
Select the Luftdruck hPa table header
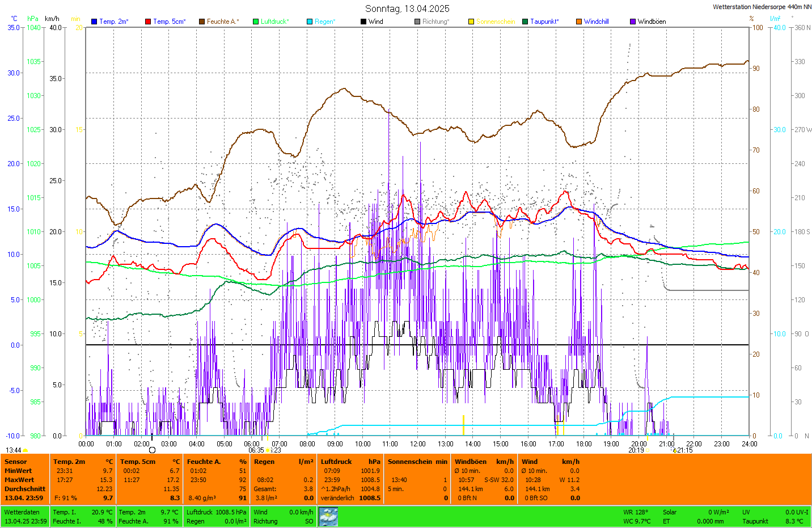(x=350, y=462)
